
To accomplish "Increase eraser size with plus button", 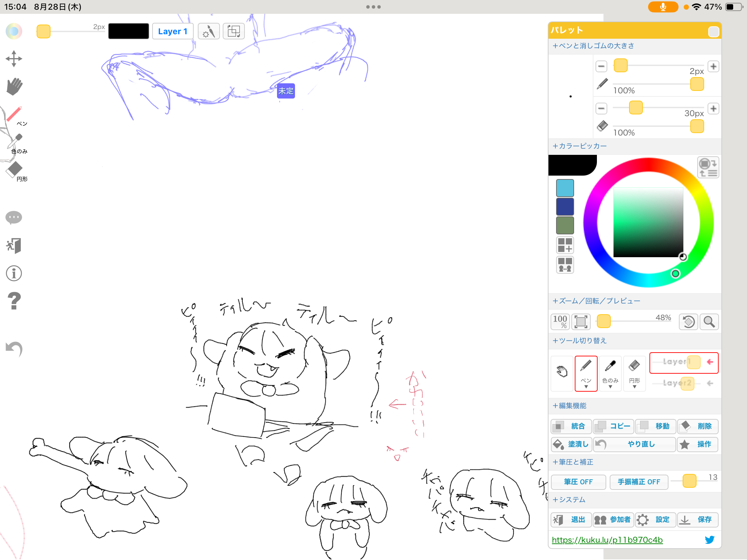I will click(x=713, y=109).
